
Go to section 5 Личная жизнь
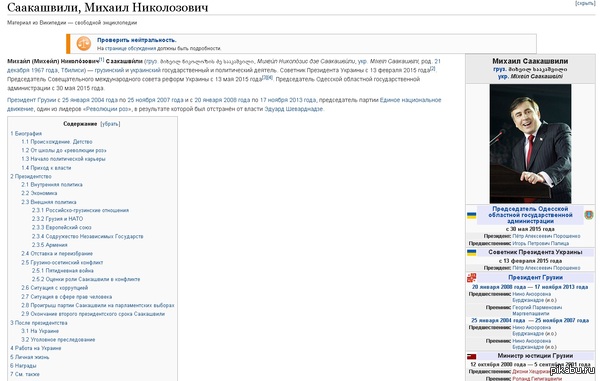[x=29, y=357]
